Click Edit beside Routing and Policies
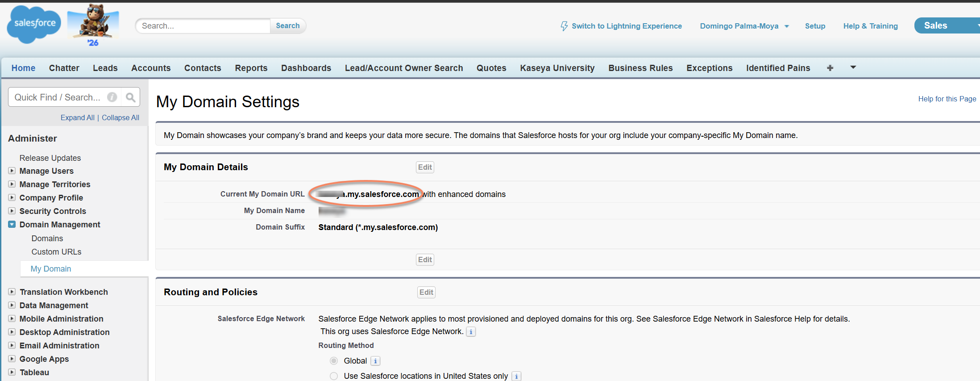The height and width of the screenshot is (381, 980). tap(426, 292)
